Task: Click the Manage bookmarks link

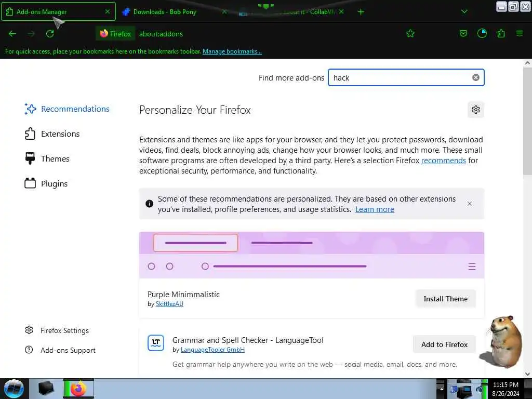Action: coord(232,51)
